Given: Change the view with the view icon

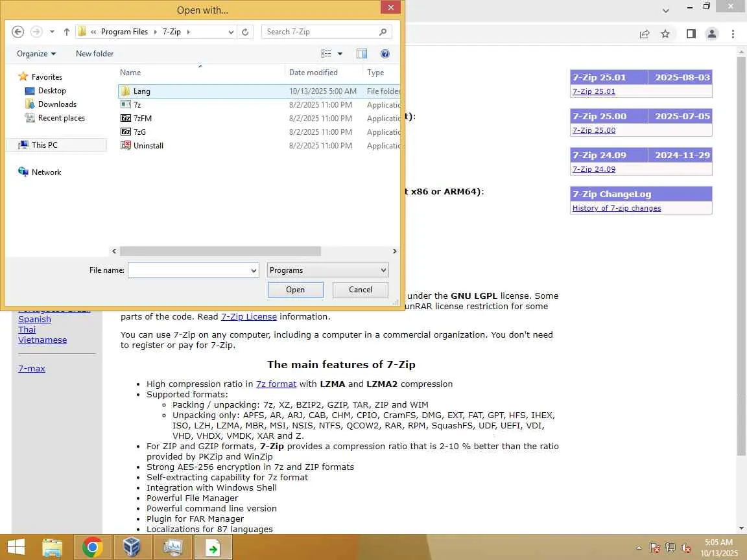Looking at the screenshot, I should (326, 54).
